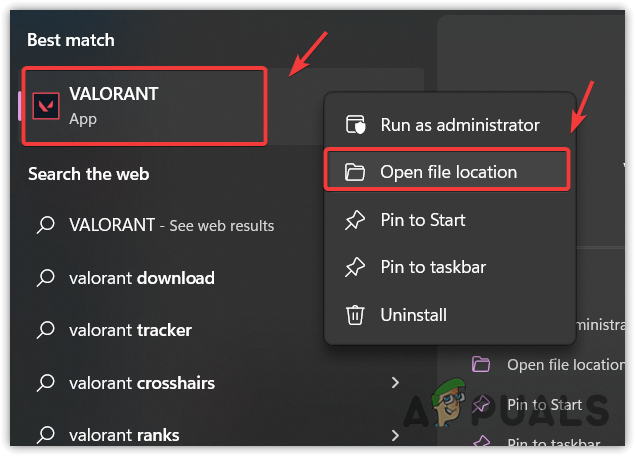Viewport: 635px width, 456px height.
Task: Select Run as administrator in context menu
Action: pyautogui.click(x=450, y=125)
